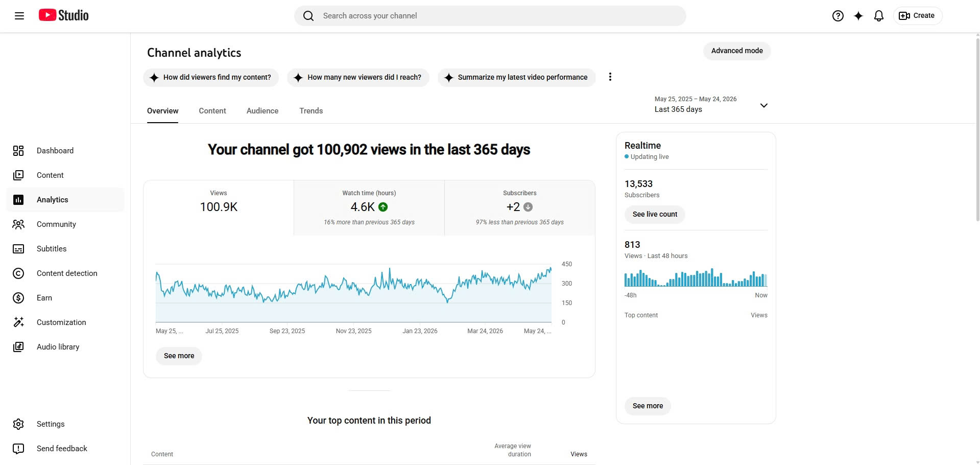Viewport: 980px width, 465px height.
Task: Open Content detection copyright icon
Action: 18,273
